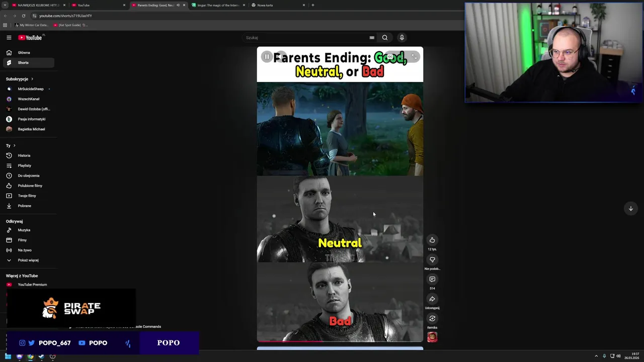Click the YouTube logo
Image resolution: width=644 pixels, height=362 pixels.
click(x=31, y=38)
